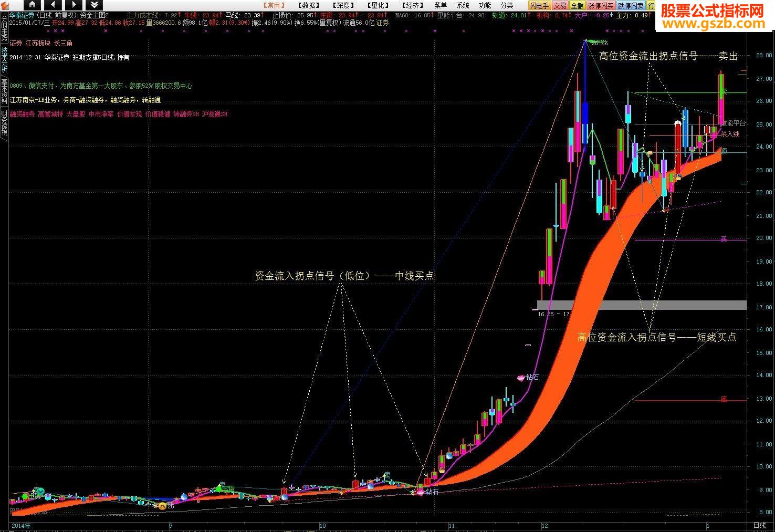
Task: Click the 12 month marker on time axis
Action: pos(544,525)
